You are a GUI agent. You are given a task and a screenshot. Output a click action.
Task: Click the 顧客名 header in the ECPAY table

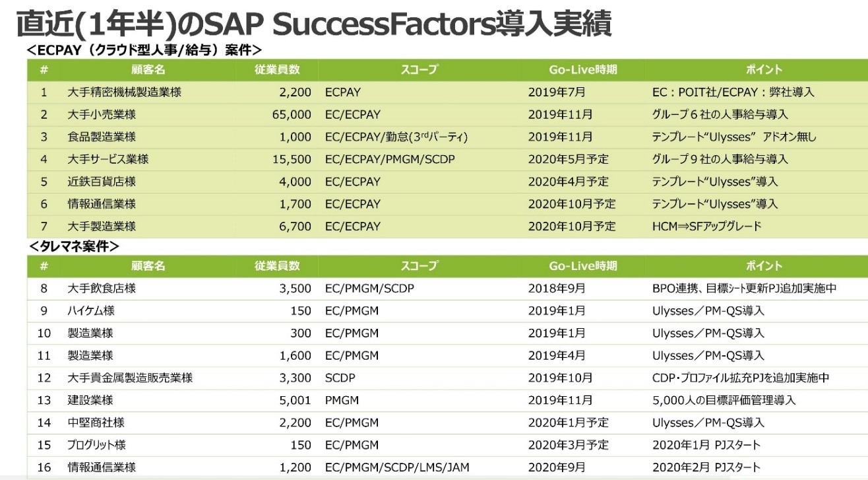coord(148,69)
